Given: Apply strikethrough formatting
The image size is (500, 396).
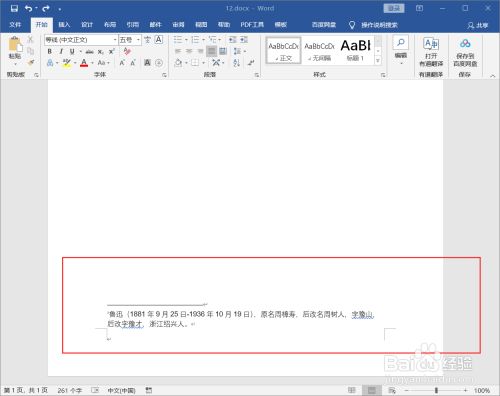Looking at the screenshot, I should click(89, 52).
